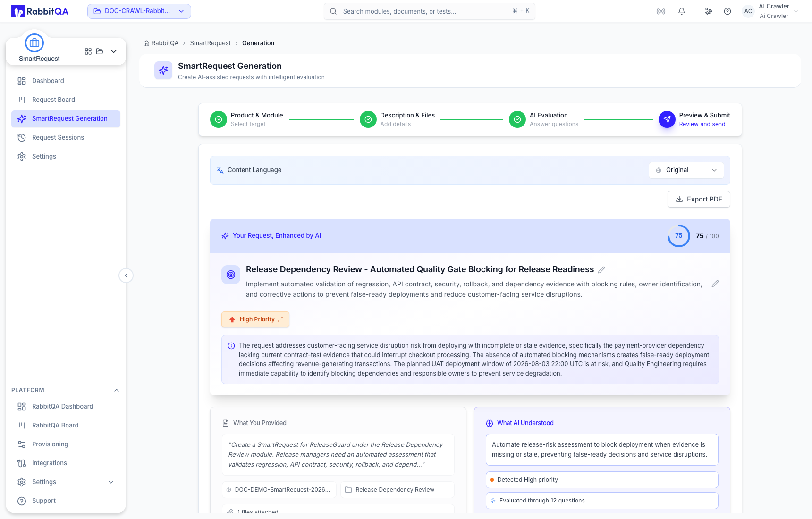Open the DOC-CRAWL-Rabbit project dropdown
Image resolution: width=812 pixels, height=519 pixels.
[x=139, y=11]
